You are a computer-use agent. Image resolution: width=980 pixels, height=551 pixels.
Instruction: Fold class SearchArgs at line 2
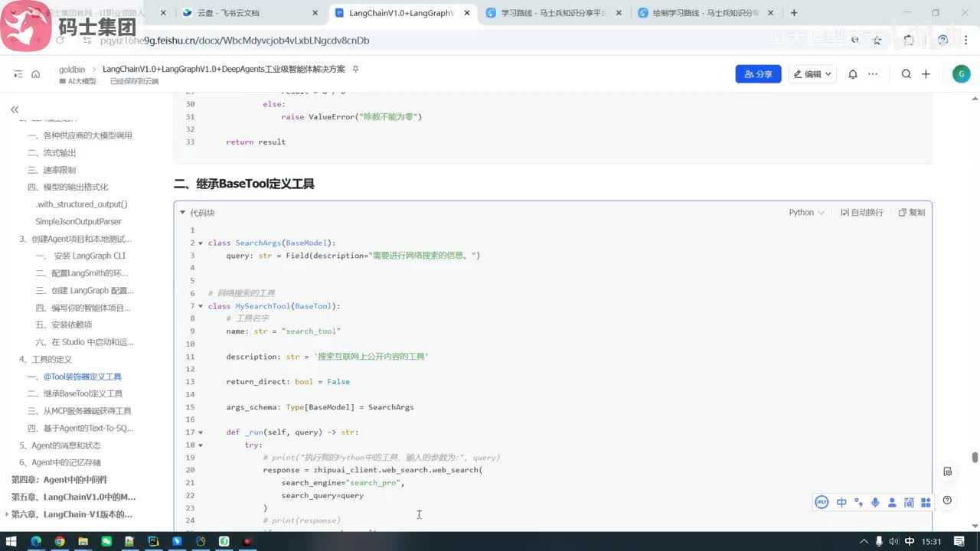coord(201,243)
